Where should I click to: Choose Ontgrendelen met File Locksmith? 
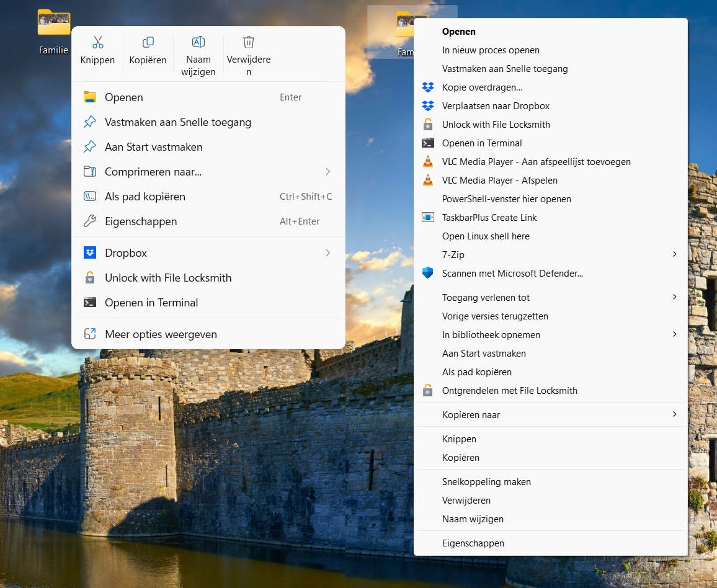point(509,391)
